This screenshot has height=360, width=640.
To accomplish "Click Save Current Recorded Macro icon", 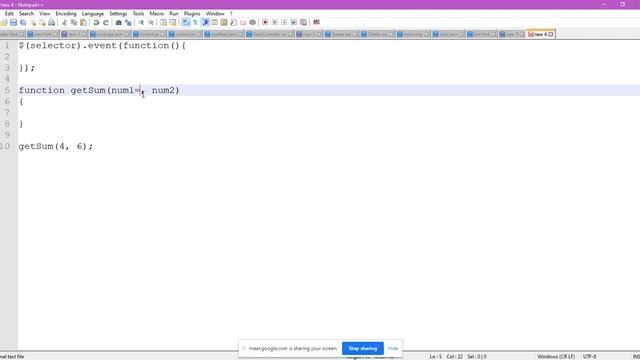I will [x=303, y=22].
